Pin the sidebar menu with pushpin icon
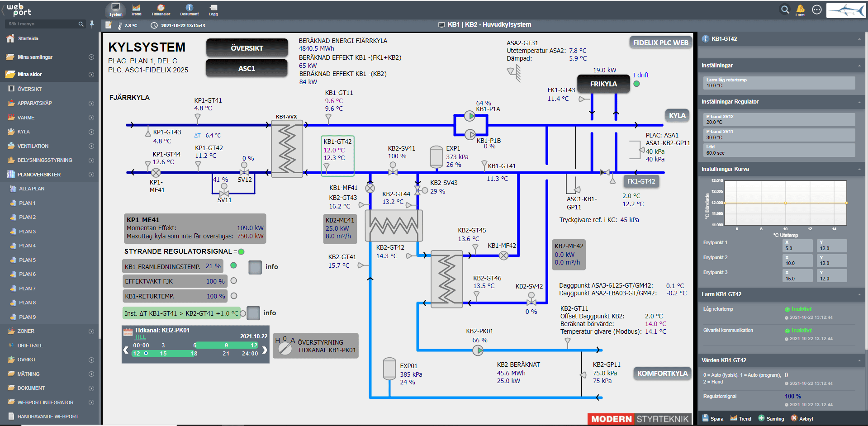The width and height of the screenshot is (868, 426). pos(92,24)
